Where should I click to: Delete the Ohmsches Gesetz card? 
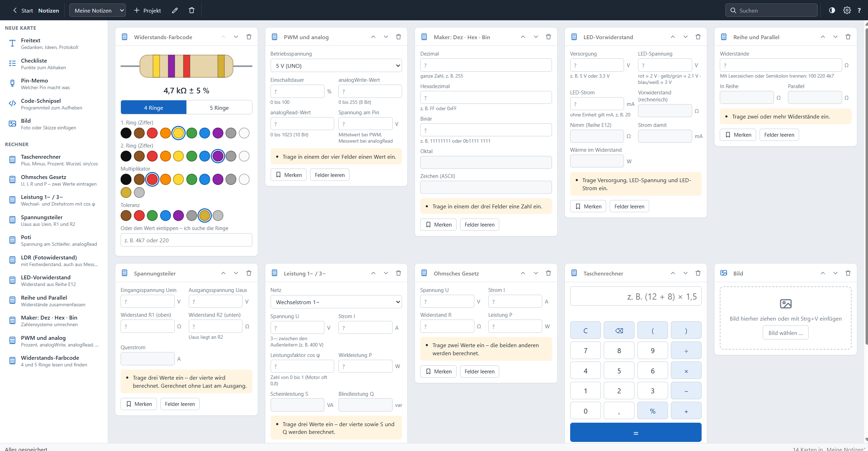pyautogui.click(x=548, y=273)
